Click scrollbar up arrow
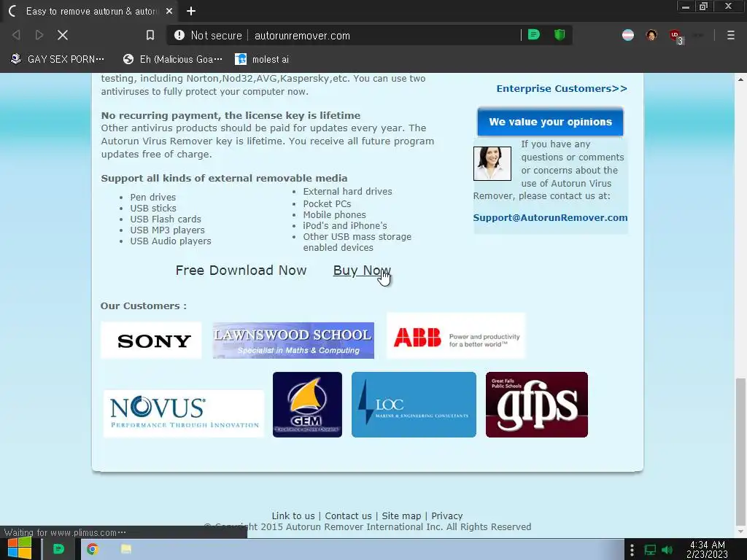747x560 pixels. coord(740,79)
